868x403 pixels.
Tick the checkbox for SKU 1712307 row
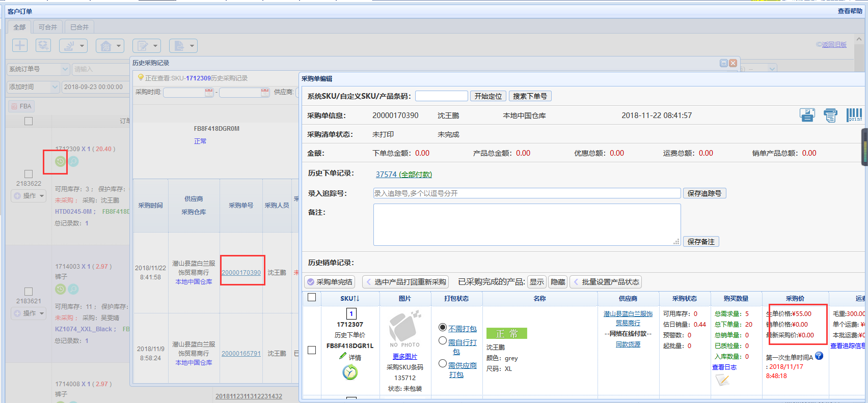pos(312,350)
